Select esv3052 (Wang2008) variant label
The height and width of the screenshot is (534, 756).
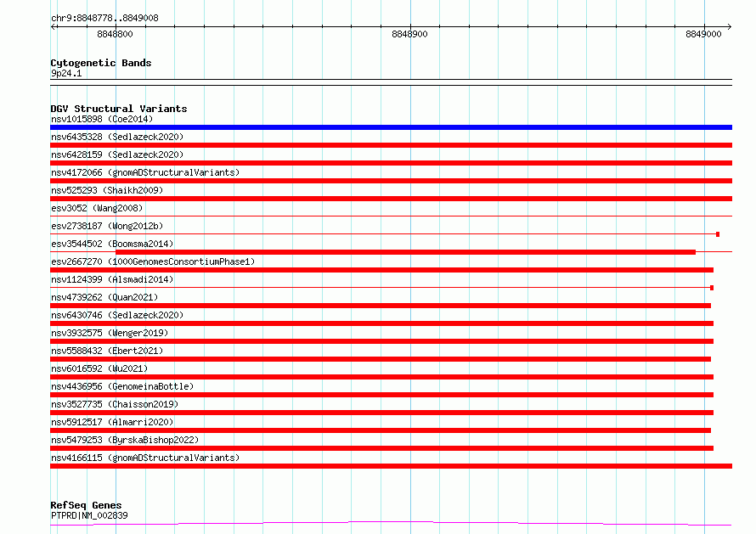[97, 208]
